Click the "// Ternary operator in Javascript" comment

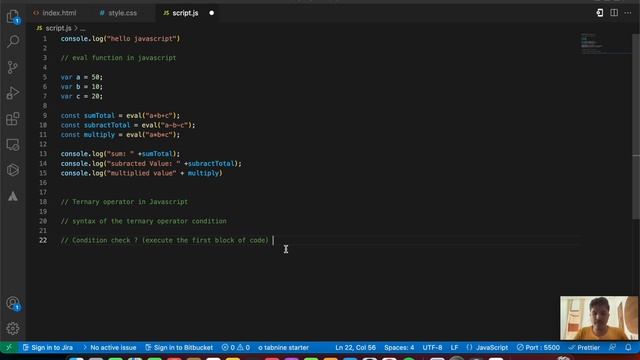[x=124, y=202]
